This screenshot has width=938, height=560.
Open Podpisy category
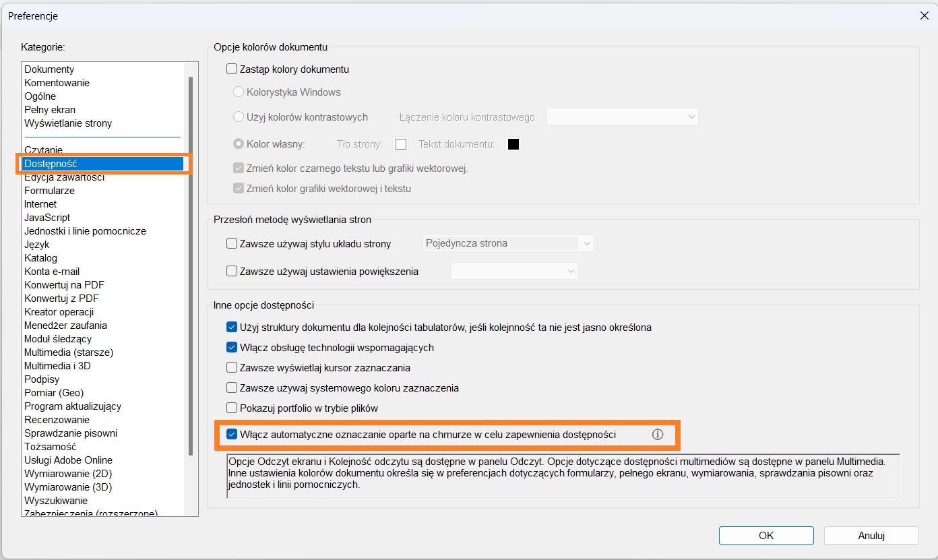click(x=42, y=379)
